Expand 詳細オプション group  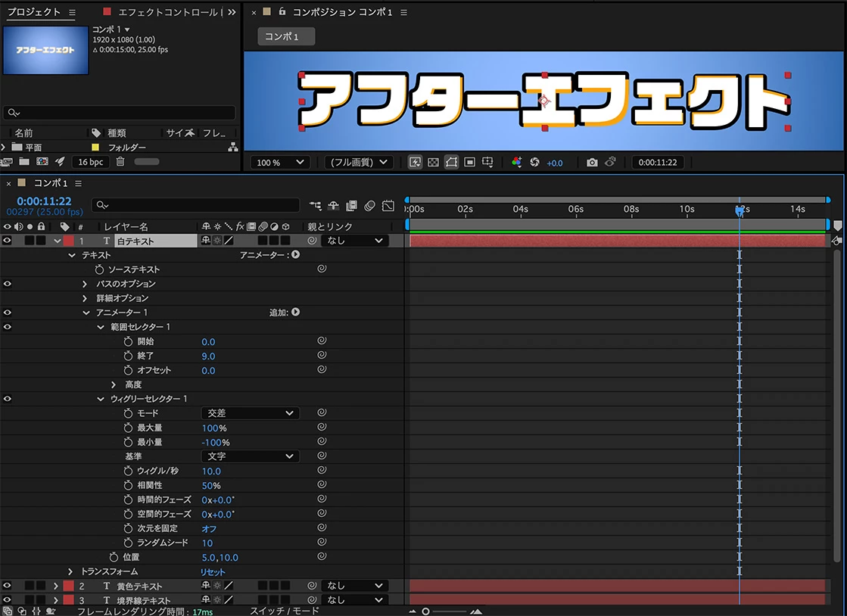point(85,298)
